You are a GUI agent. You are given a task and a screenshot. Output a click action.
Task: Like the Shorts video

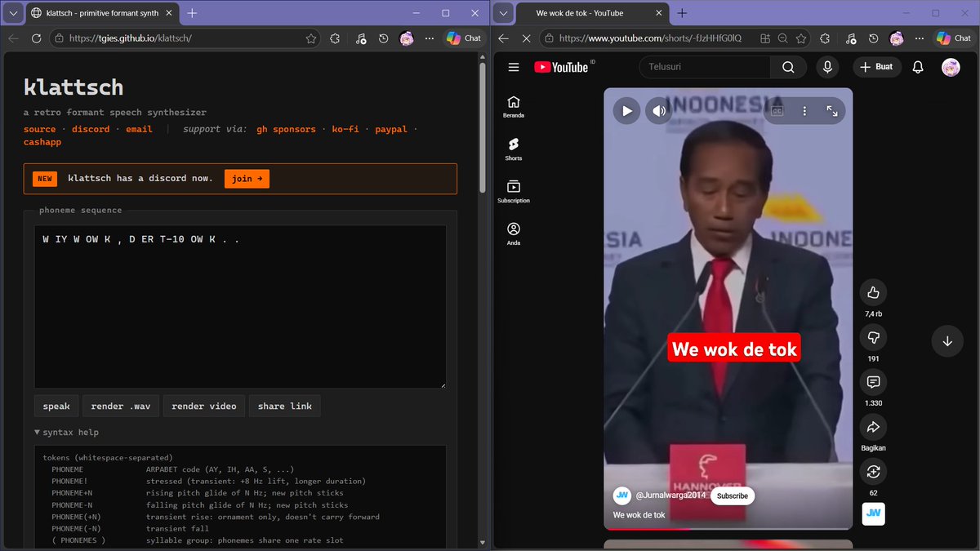pos(873,292)
